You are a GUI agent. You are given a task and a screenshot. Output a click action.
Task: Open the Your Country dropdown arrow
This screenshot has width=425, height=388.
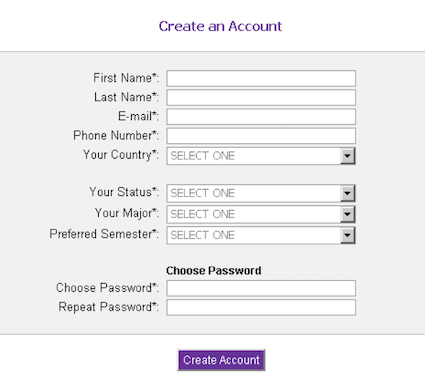click(347, 156)
